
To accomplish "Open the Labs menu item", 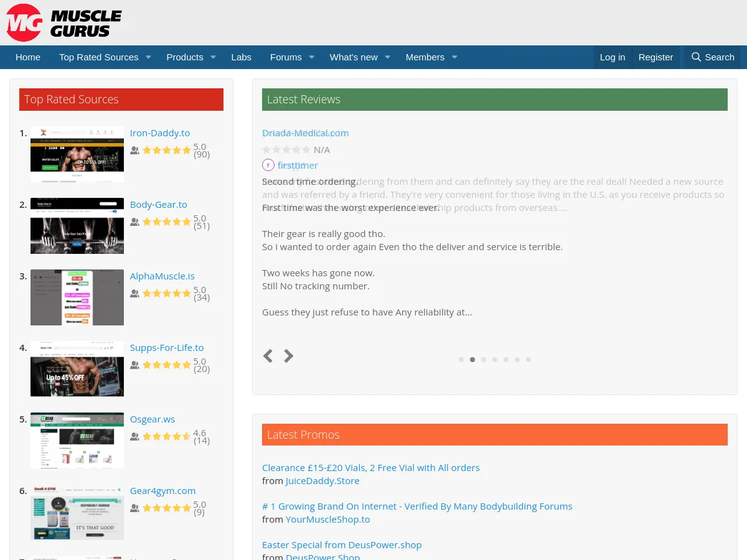I will (x=241, y=57).
